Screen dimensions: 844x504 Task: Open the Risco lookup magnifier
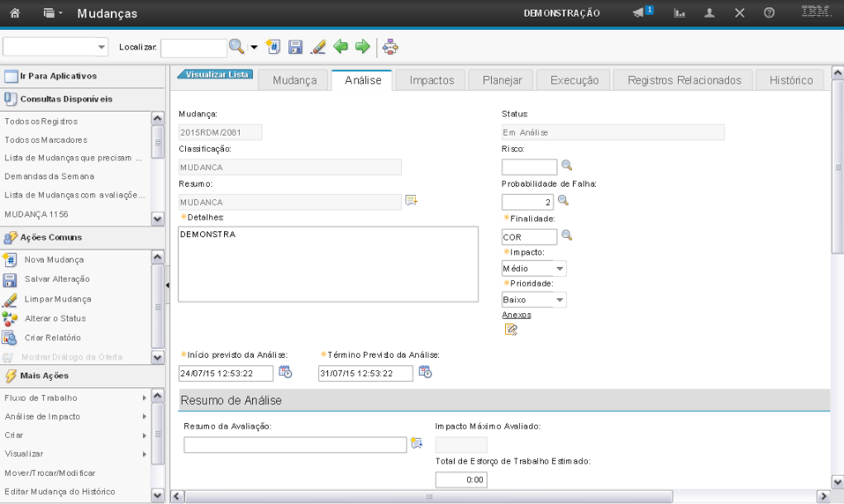(565, 166)
